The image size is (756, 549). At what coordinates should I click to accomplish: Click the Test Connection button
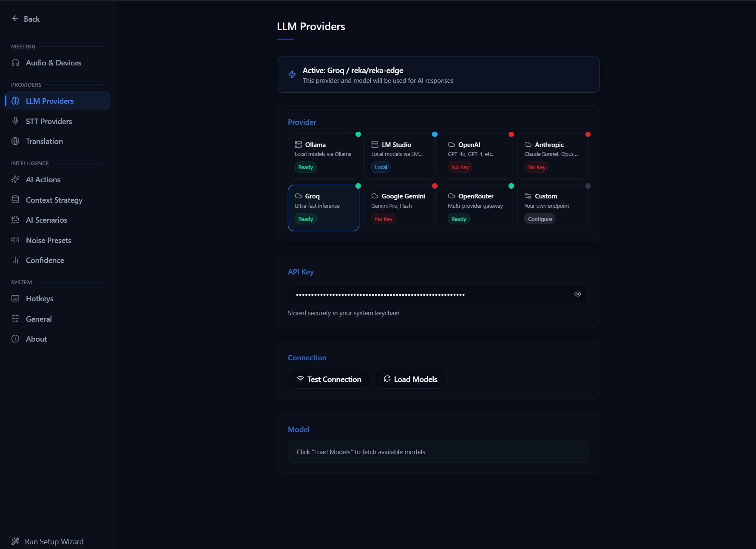coord(329,379)
